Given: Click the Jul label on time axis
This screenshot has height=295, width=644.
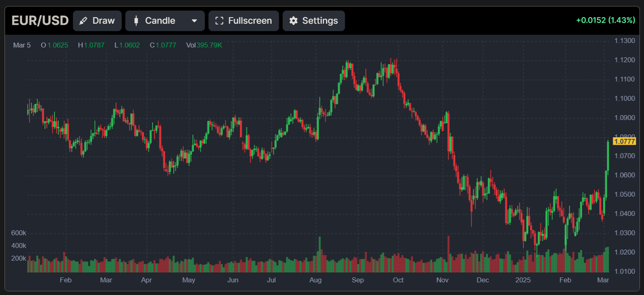Looking at the screenshot, I should pos(271,280).
